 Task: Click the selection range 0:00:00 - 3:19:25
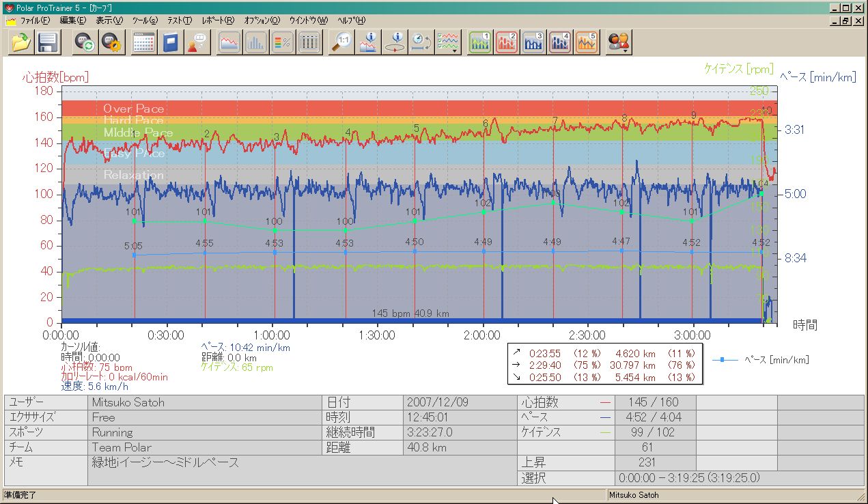(689, 478)
